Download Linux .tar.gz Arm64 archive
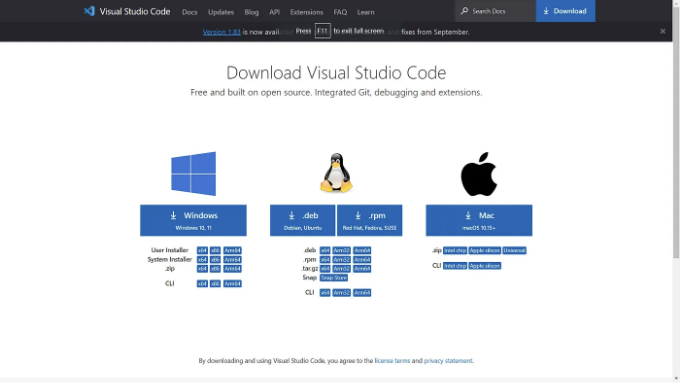 (x=362, y=268)
